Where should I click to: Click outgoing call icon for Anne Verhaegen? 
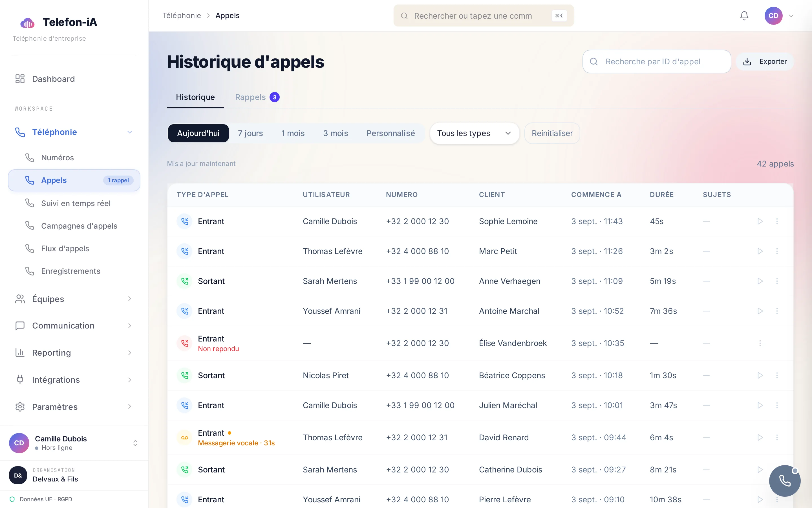[185, 281]
